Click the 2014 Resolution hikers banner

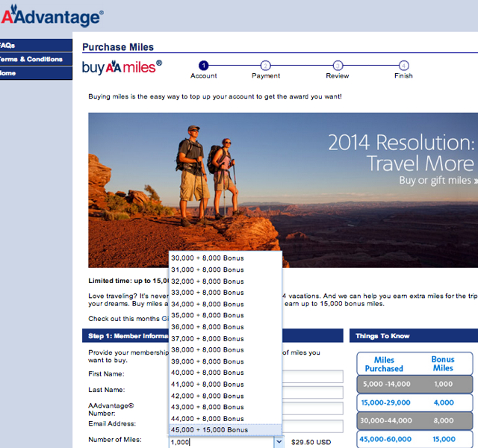(x=283, y=190)
